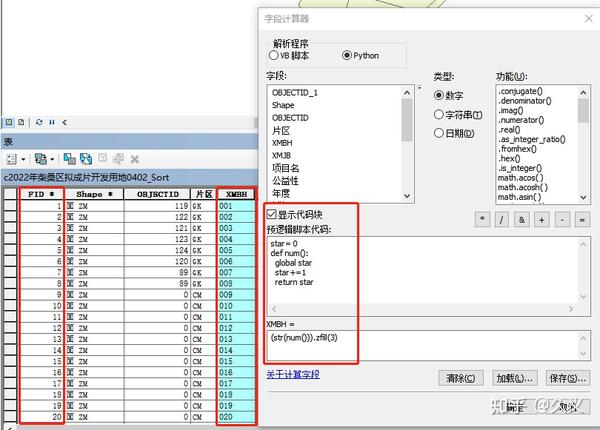Click Switch Selection icon in table toolbar
This screenshot has height=430, width=600.
86,159
